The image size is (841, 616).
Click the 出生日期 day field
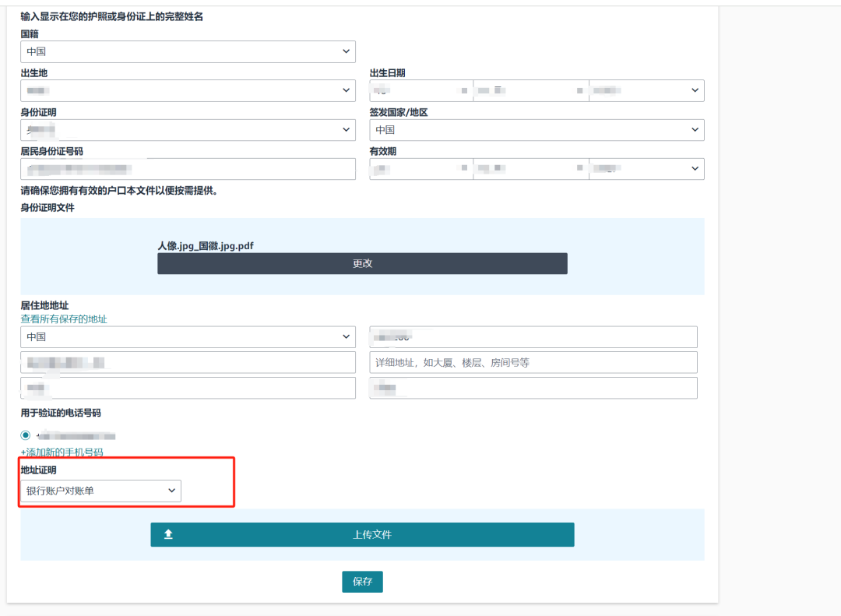point(420,90)
